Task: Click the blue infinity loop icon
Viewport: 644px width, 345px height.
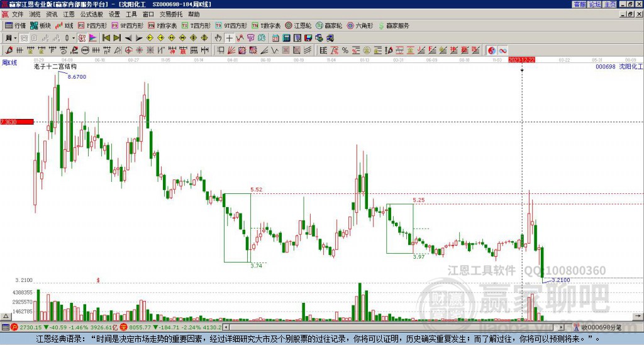Action: (502, 50)
